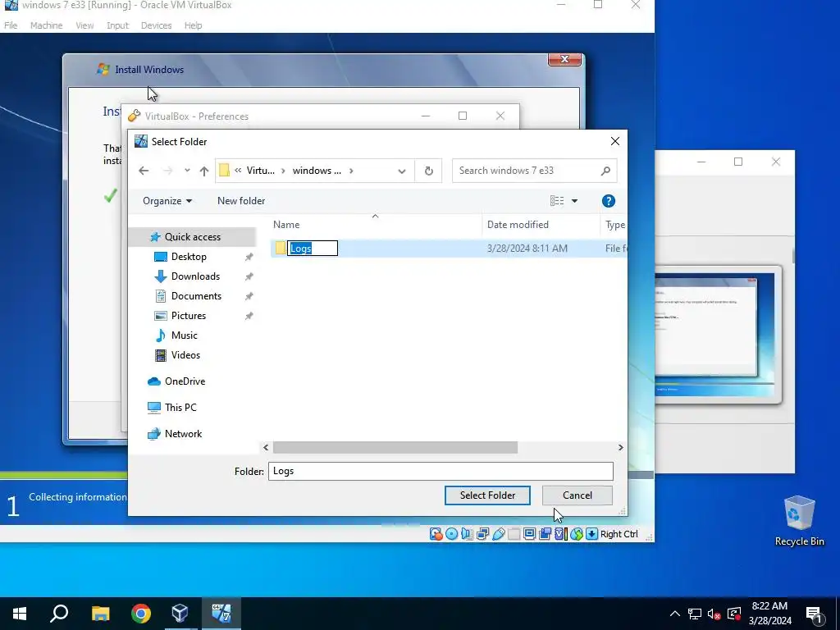This screenshot has height=630, width=840.
Task: Select Pictures in navigation pane
Action: click(x=189, y=316)
